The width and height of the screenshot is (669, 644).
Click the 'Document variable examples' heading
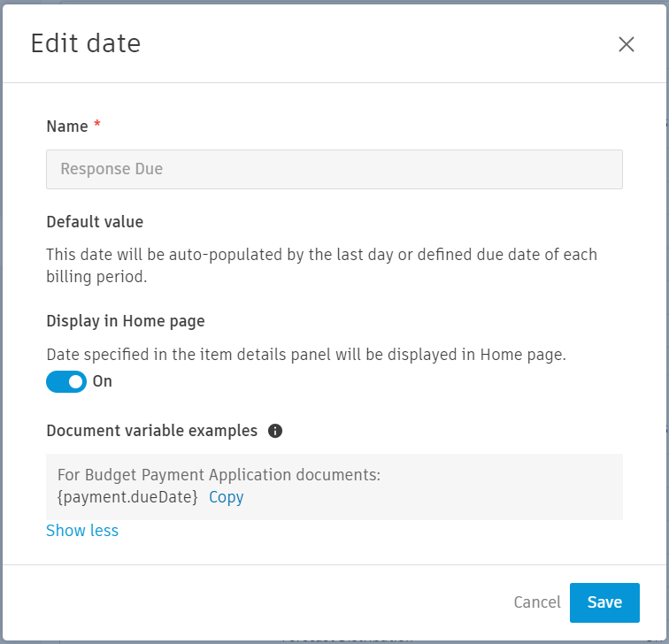tap(152, 431)
